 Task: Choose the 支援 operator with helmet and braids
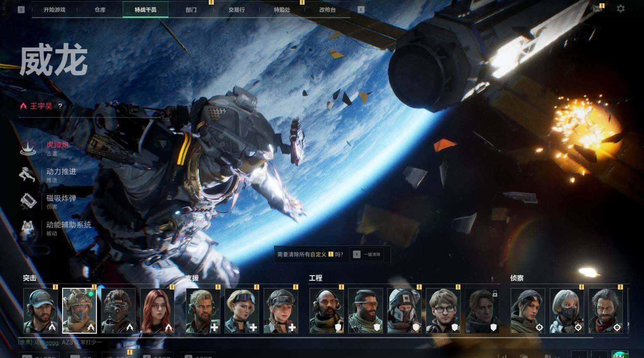tap(281, 311)
